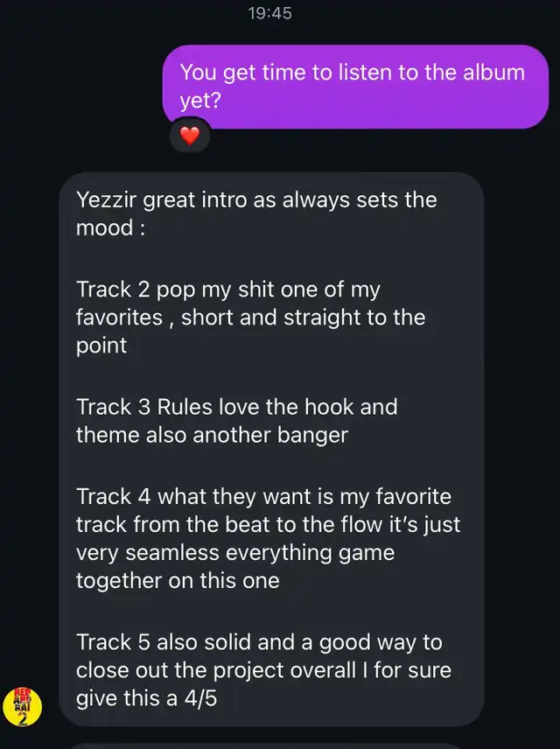Tap the 19:45 timestamp label
This screenshot has height=749, width=560.
coord(270,13)
